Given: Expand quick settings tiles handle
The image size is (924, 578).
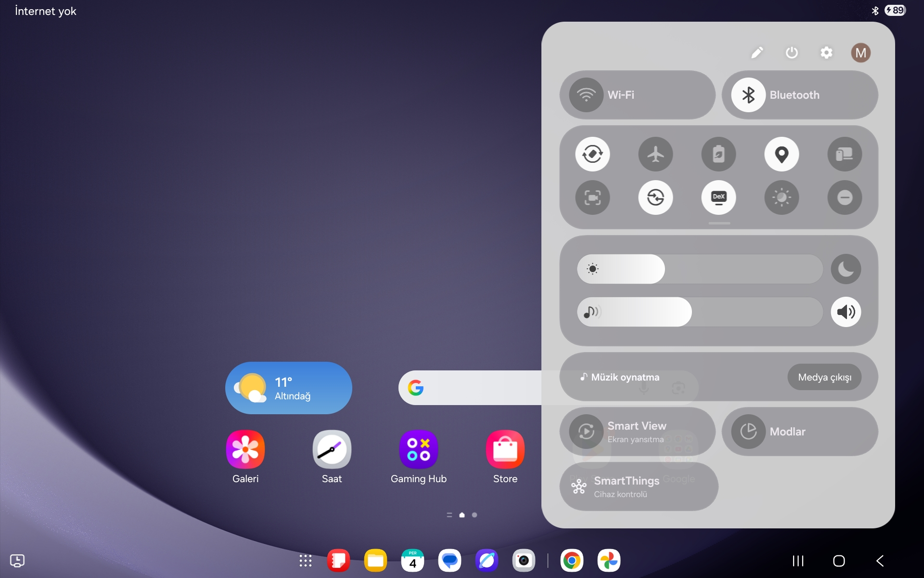Looking at the screenshot, I should [x=719, y=223].
